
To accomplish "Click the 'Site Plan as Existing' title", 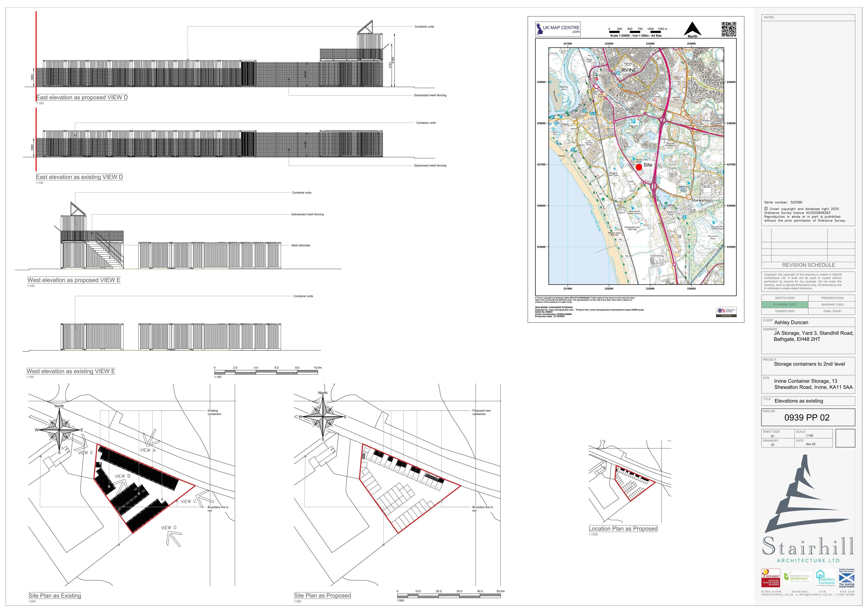I will (x=55, y=596).
